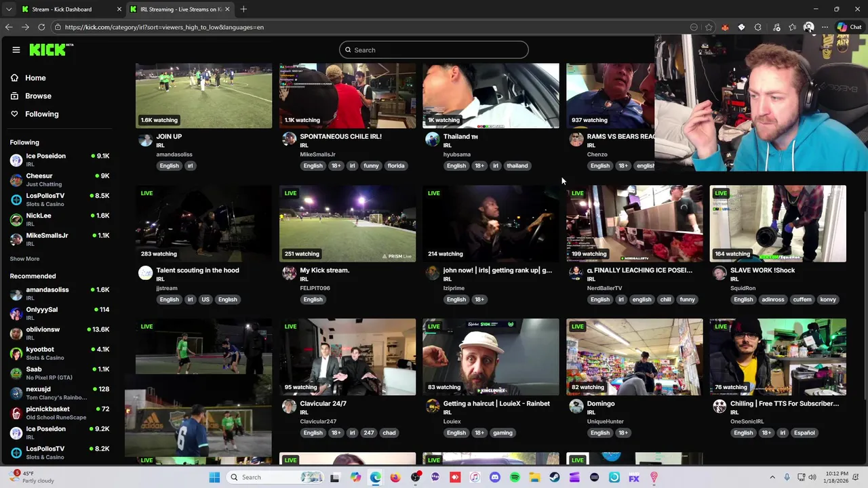Image resolution: width=868 pixels, height=488 pixels.
Task: Open Chilling Free TTS stream title
Action: 785,404
